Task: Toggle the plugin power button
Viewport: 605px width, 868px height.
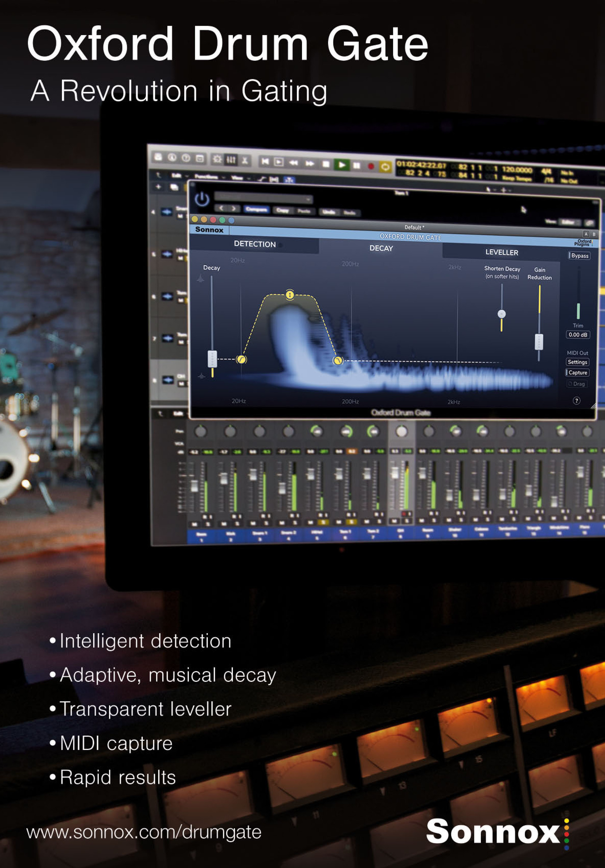Action: click(x=202, y=199)
